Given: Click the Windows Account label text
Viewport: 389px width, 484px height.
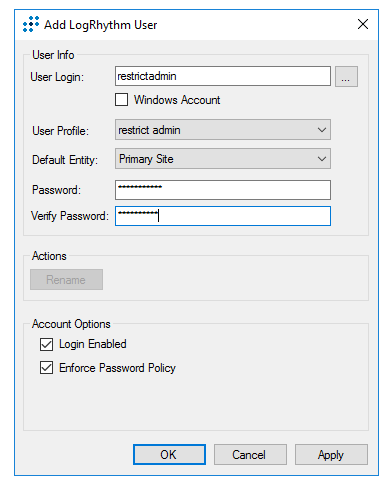Looking at the screenshot, I should (177, 100).
